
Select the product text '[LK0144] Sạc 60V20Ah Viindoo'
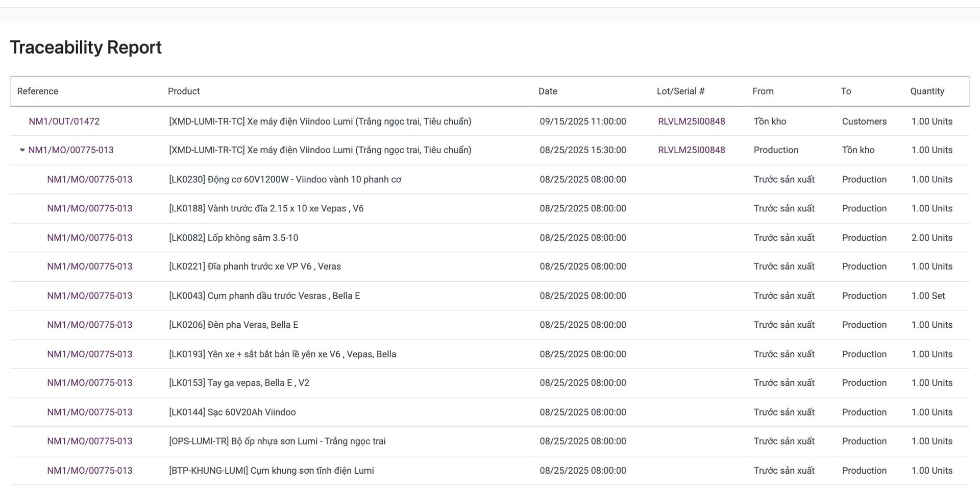232,412
